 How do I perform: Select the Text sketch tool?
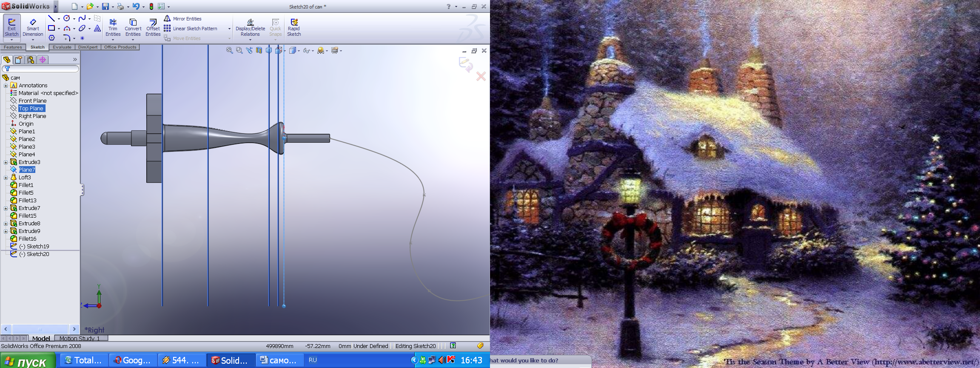click(x=97, y=28)
